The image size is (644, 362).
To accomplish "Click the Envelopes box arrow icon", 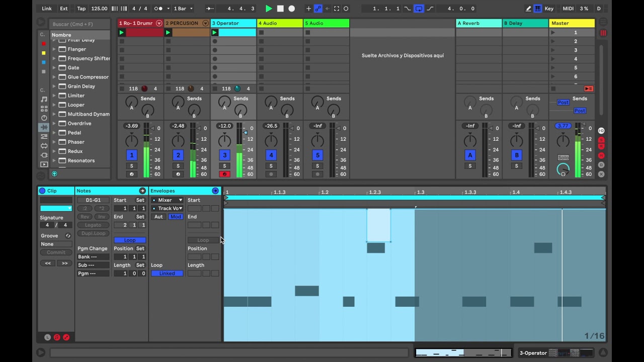I will (x=215, y=191).
